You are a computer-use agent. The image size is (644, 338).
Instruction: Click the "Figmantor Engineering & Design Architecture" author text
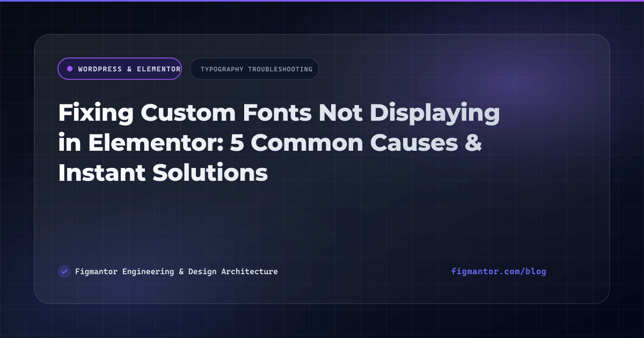click(177, 271)
